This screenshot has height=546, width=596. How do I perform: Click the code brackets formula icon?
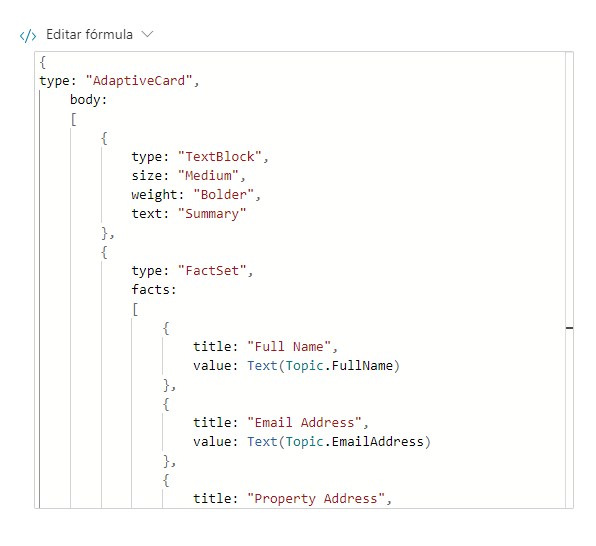[28, 36]
